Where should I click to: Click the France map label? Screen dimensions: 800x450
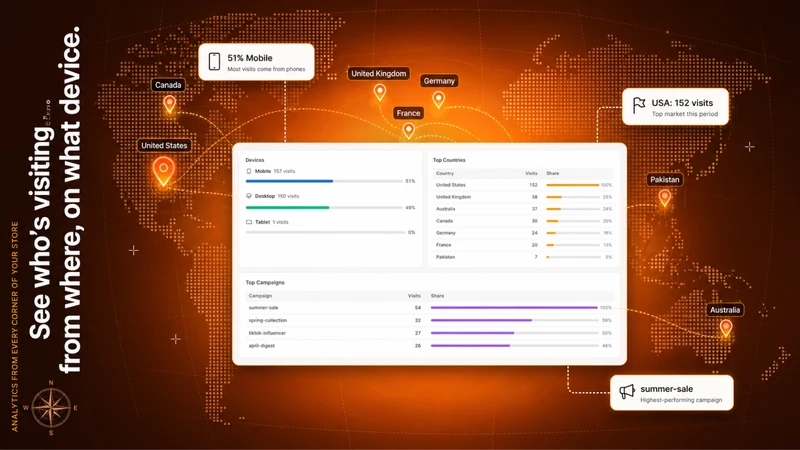coord(408,113)
